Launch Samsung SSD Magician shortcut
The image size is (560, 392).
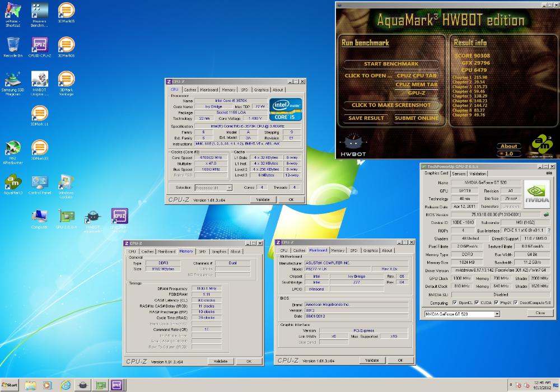pyautogui.click(x=13, y=83)
